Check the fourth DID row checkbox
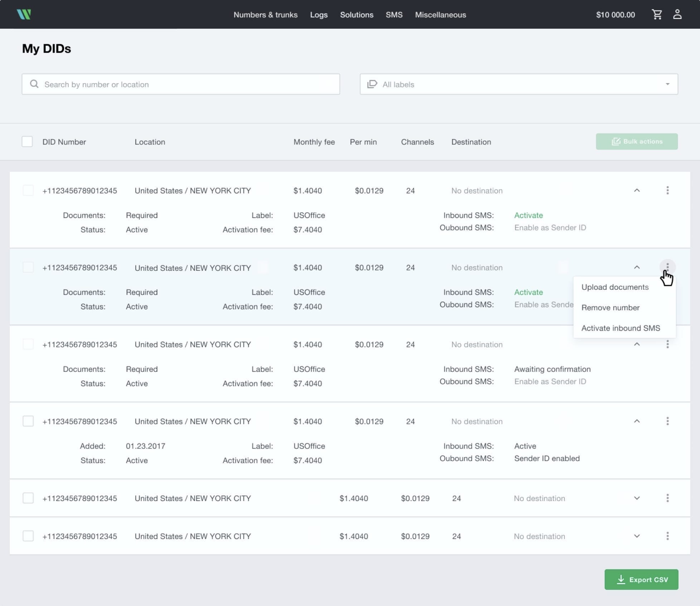 click(28, 421)
